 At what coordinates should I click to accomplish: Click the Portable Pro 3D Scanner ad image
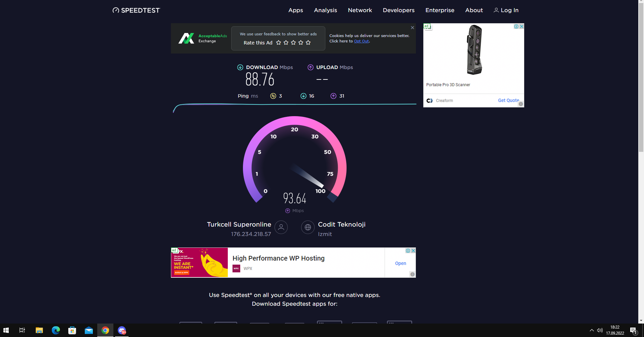[x=474, y=50]
